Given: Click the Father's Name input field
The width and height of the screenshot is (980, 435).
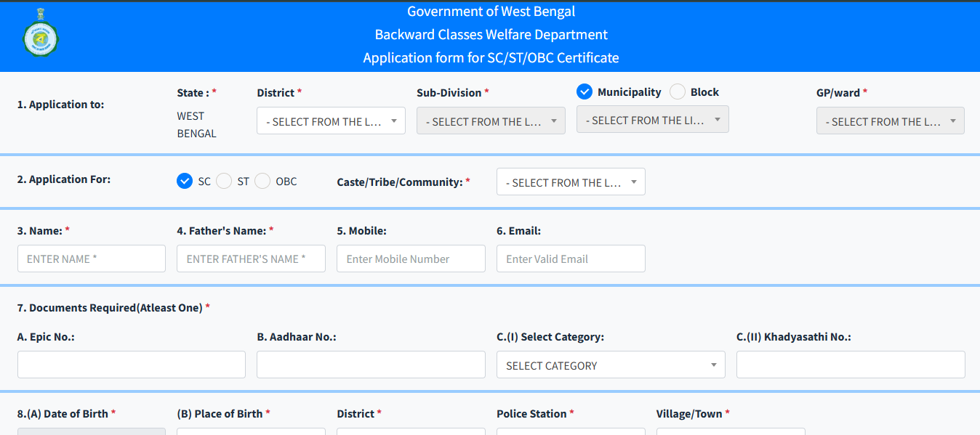Looking at the screenshot, I should click(x=251, y=258).
